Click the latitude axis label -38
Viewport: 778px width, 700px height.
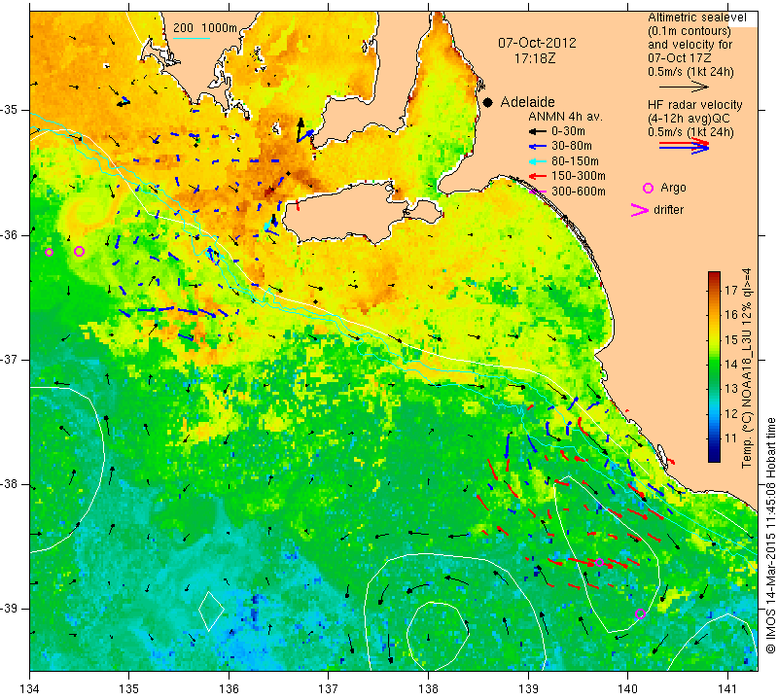click(9, 484)
